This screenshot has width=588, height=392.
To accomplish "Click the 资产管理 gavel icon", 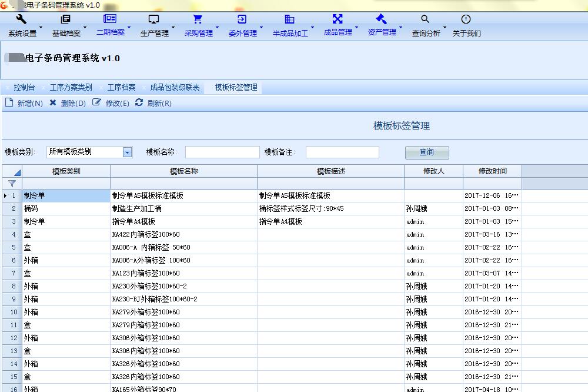I will (x=382, y=19).
